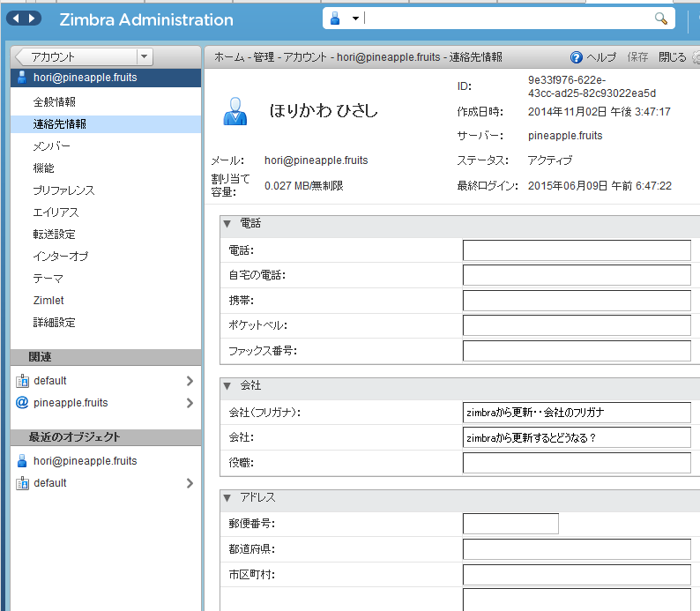The image size is (700, 611).
Task: Click the pineapple.fruits domain @ icon
Action: 22,403
